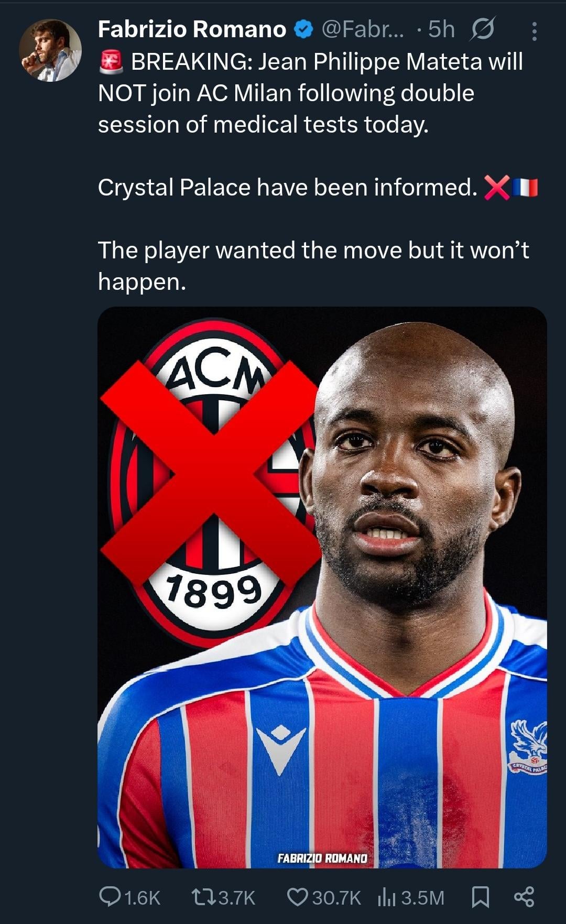The image size is (566, 924).
Task: Click the reply speech bubble icon
Action: click(x=110, y=897)
